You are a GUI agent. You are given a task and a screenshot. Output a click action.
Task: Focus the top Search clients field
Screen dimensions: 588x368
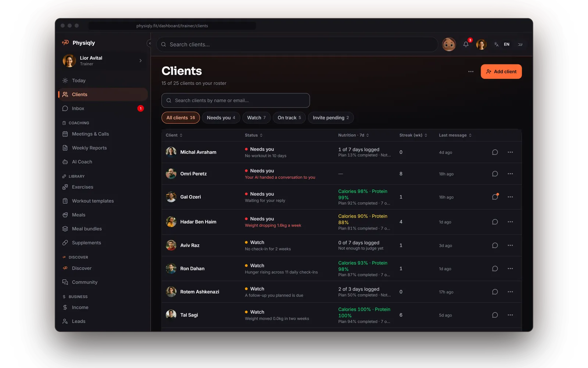coord(297,44)
